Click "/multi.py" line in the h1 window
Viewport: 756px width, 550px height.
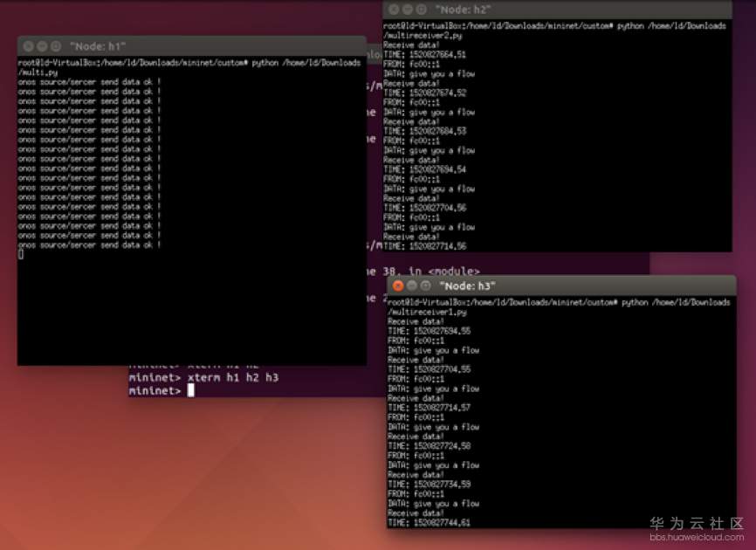[x=38, y=72]
